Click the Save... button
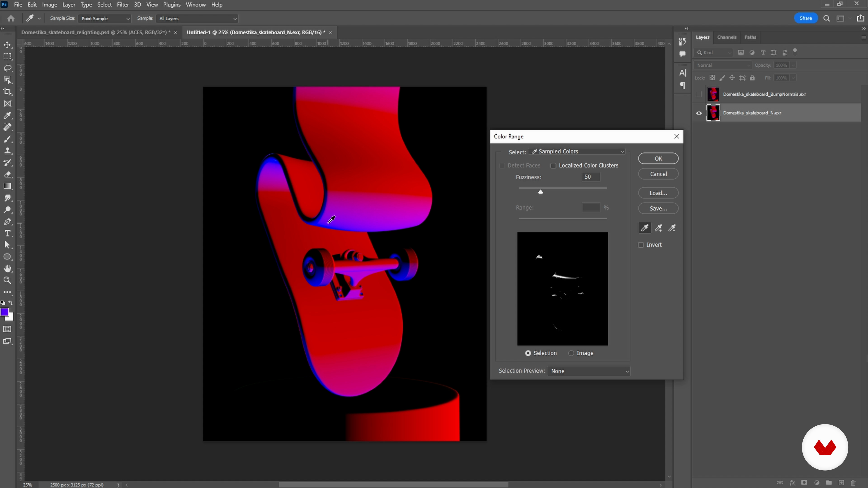The image size is (868, 488). (x=658, y=209)
